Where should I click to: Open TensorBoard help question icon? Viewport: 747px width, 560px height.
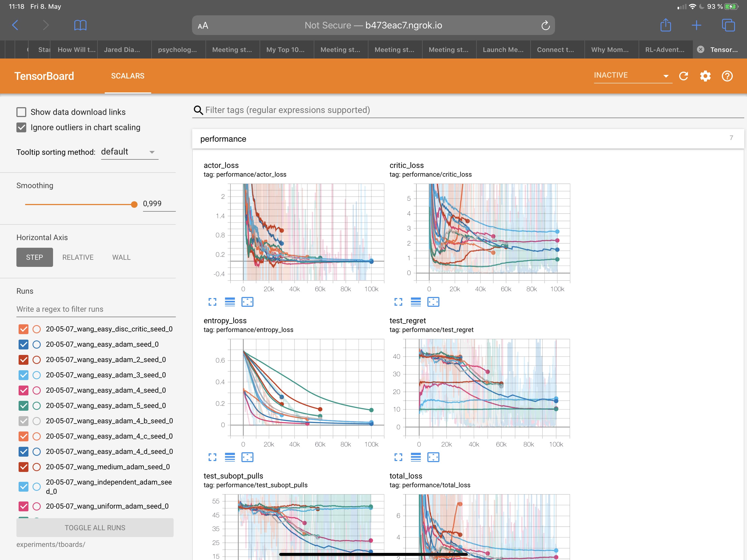click(727, 76)
